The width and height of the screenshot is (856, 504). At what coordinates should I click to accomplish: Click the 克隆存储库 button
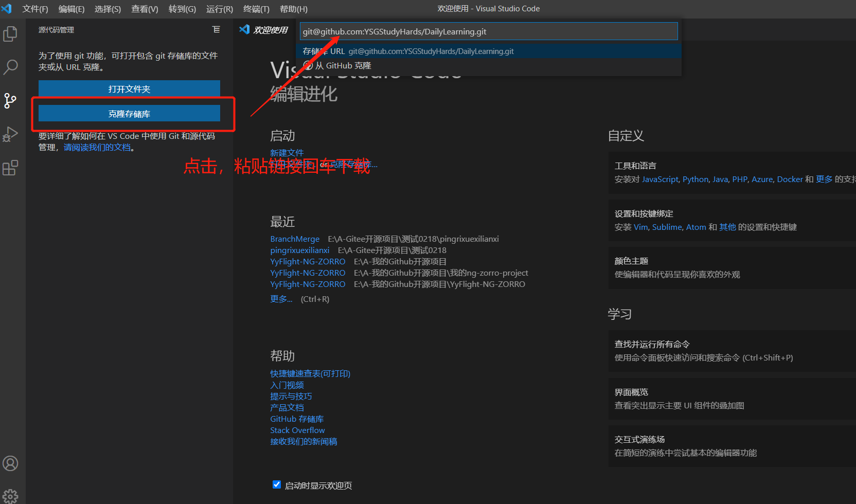click(129, 114)
